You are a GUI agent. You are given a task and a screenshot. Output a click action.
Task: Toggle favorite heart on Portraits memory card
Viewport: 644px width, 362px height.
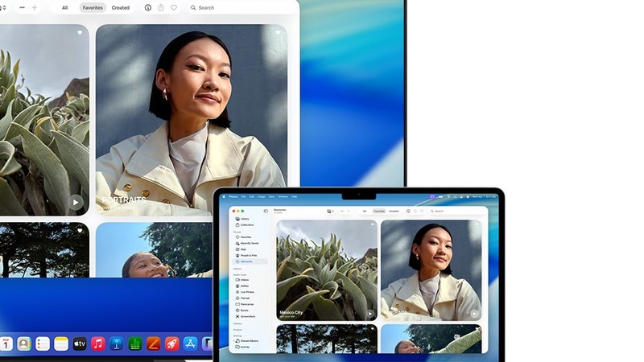point(278,32)
